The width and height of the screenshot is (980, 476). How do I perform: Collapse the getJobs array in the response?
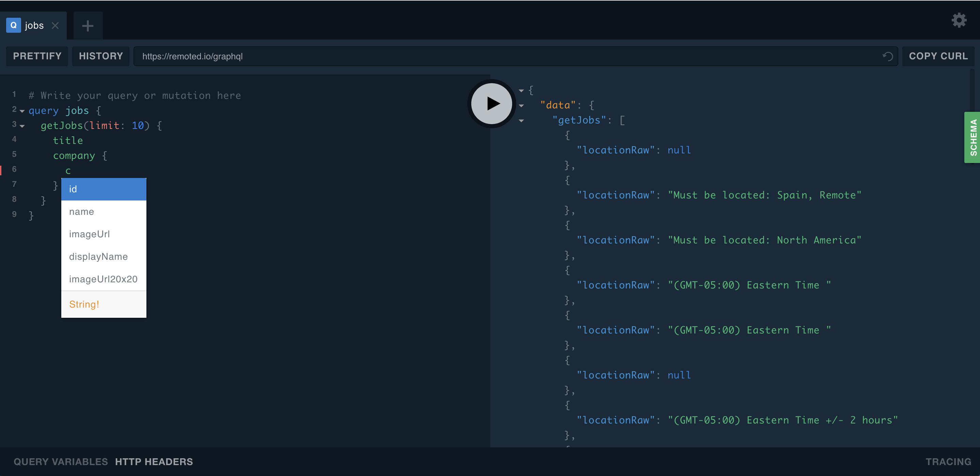click(x=521, y=121)
